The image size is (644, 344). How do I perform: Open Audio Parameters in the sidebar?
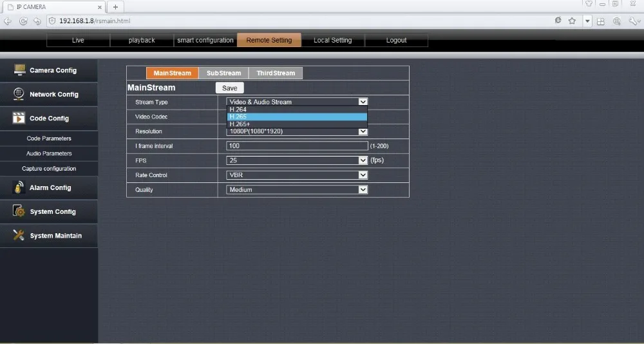[x=49, y=153]
